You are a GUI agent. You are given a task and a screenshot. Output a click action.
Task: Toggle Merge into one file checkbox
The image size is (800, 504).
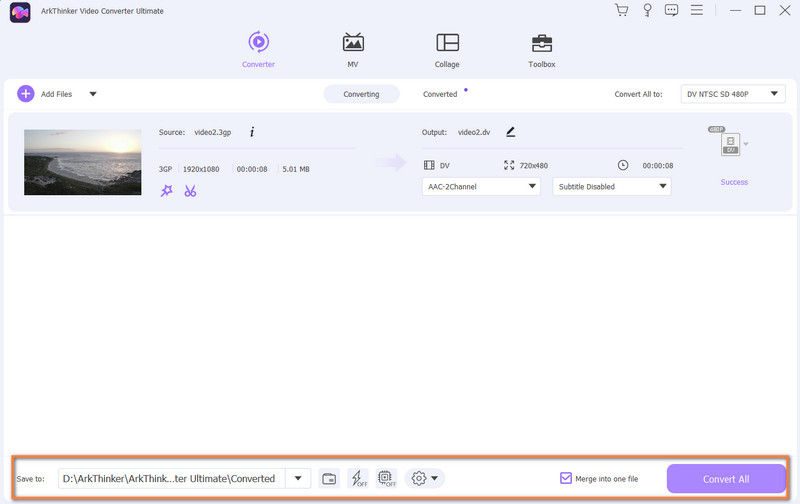click(565, 478)
